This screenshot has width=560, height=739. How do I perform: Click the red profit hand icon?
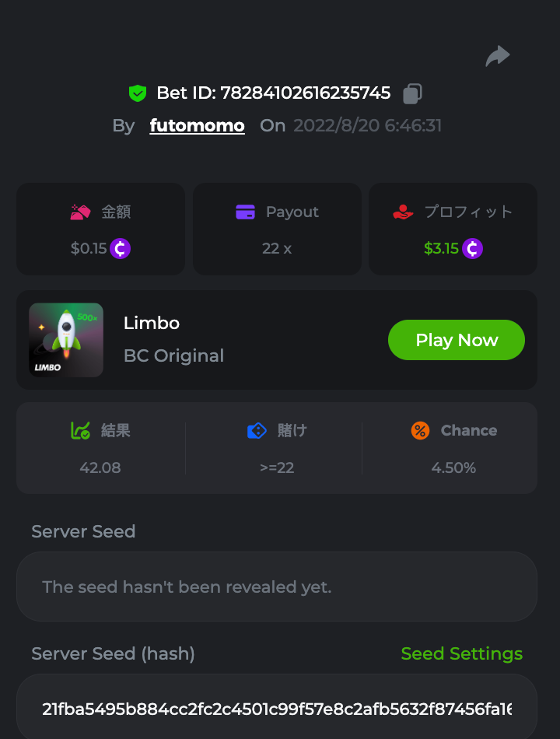click(403, 212)
